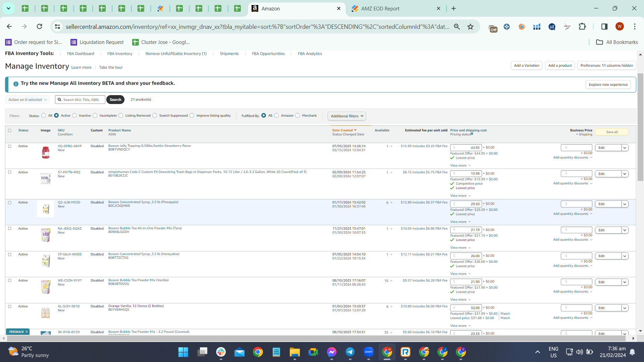Open the Chrome profile avatar W
This screenshot has height=362, width=644.
620,26
